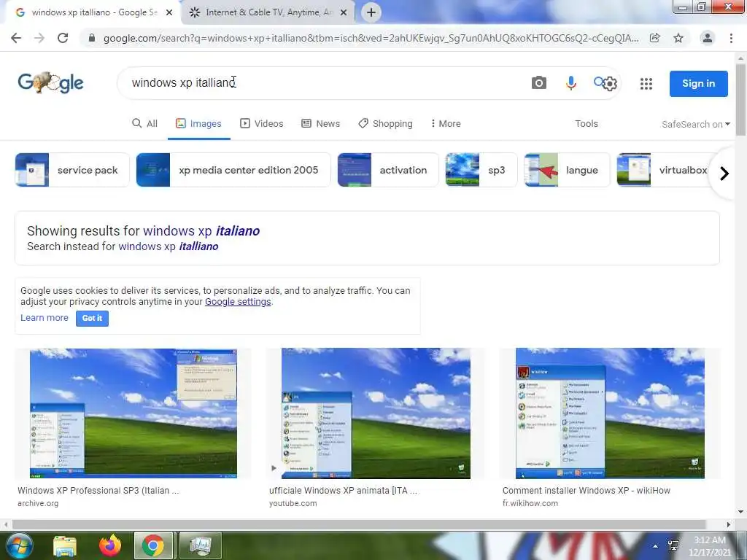Select the xp media center edition 2005 chip
The width and height of the screenshot is (747, 560).
coord(233,170)
